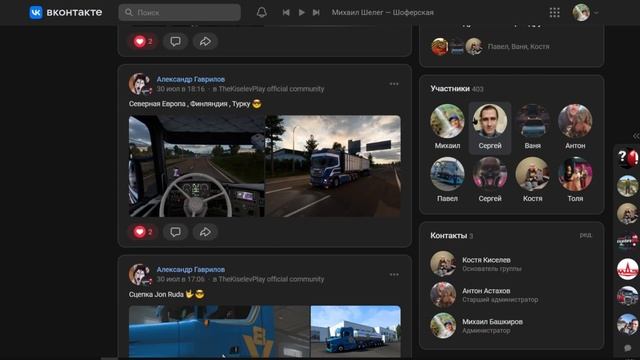Open options menu of the Сцепка Jon Ruda post
This screenshot has width=640, height=360.
pos(394,274)
